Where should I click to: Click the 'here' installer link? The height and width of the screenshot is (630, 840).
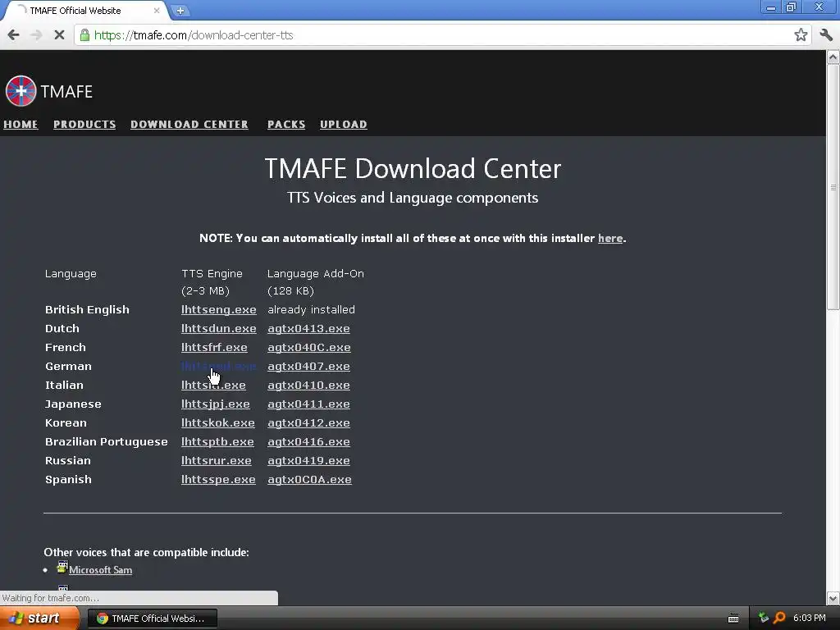[610, 238]
